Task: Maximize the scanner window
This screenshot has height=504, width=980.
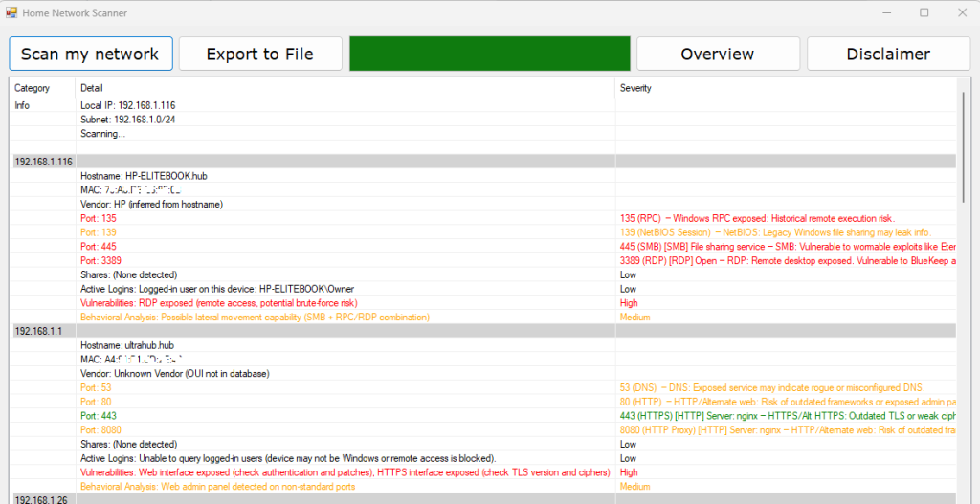Action: click(x=924, y=13)
